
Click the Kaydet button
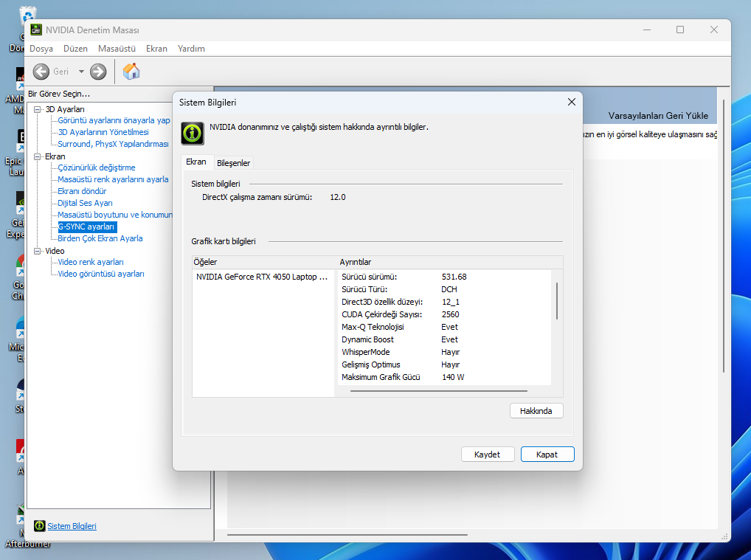click(487, 454)
